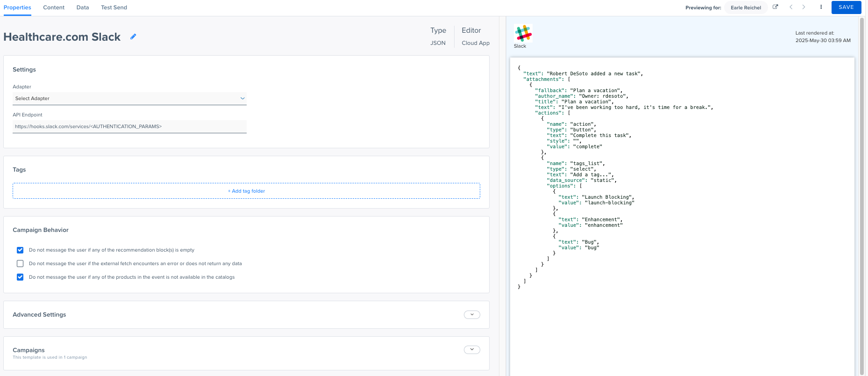
Task: Click the Healthcare.com Slack title
Action: click(62, 37)
